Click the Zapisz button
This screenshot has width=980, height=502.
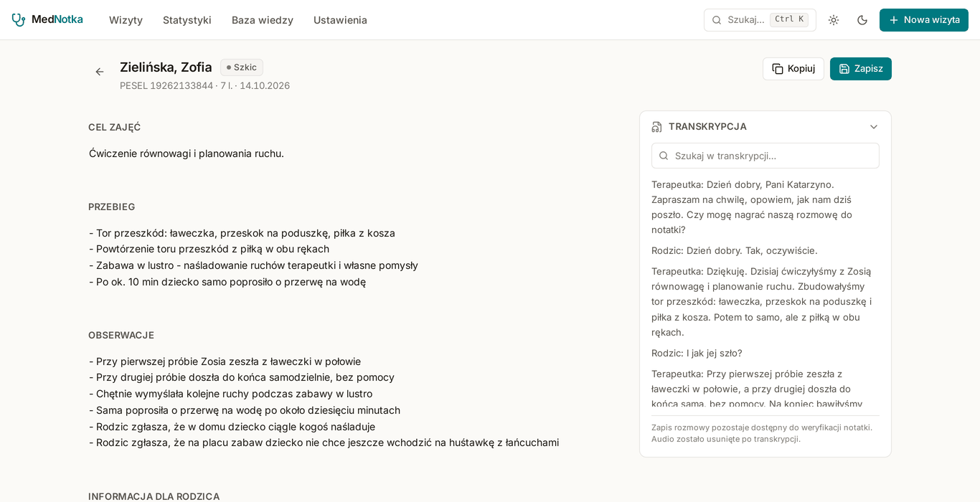[861, 69]
